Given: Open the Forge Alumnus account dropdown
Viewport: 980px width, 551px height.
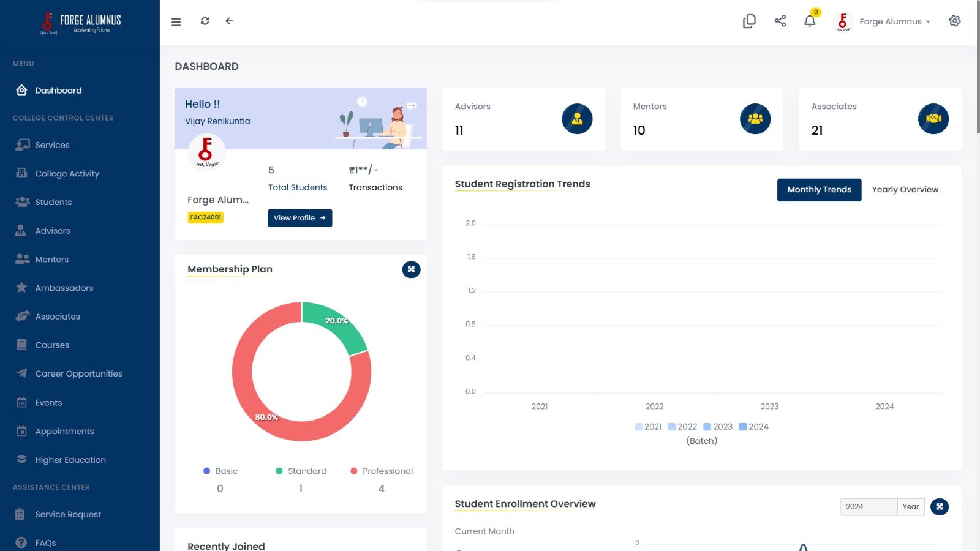Looking at the screenshot, I should click(894, 21).
